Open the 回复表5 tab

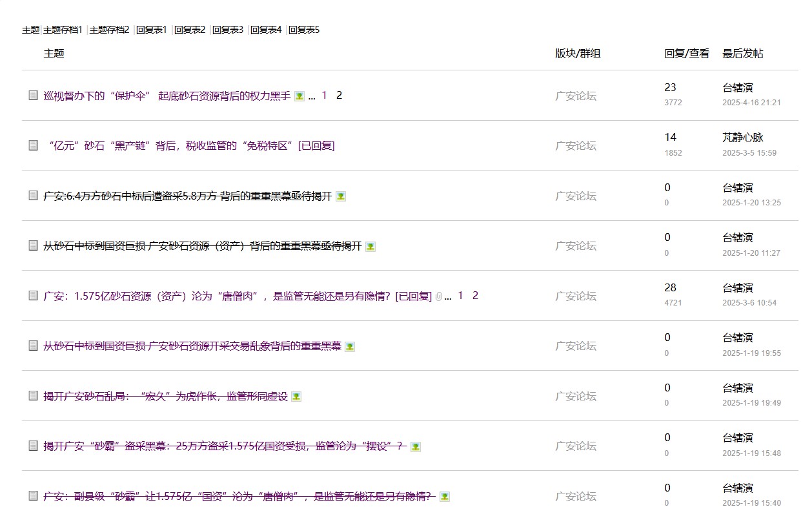pos(304,30)
